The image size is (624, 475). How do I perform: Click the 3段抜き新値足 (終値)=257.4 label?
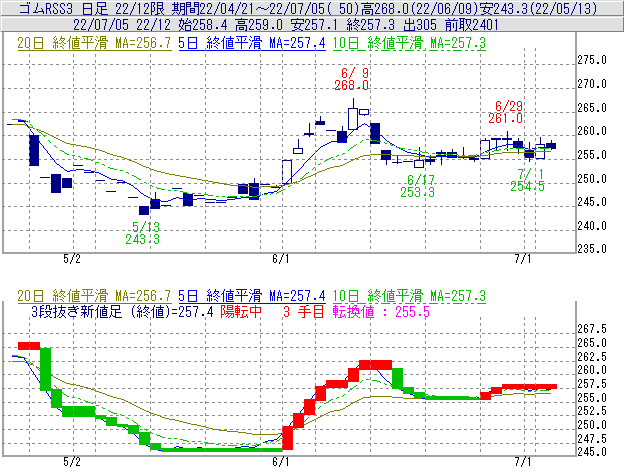click(122, 311)
